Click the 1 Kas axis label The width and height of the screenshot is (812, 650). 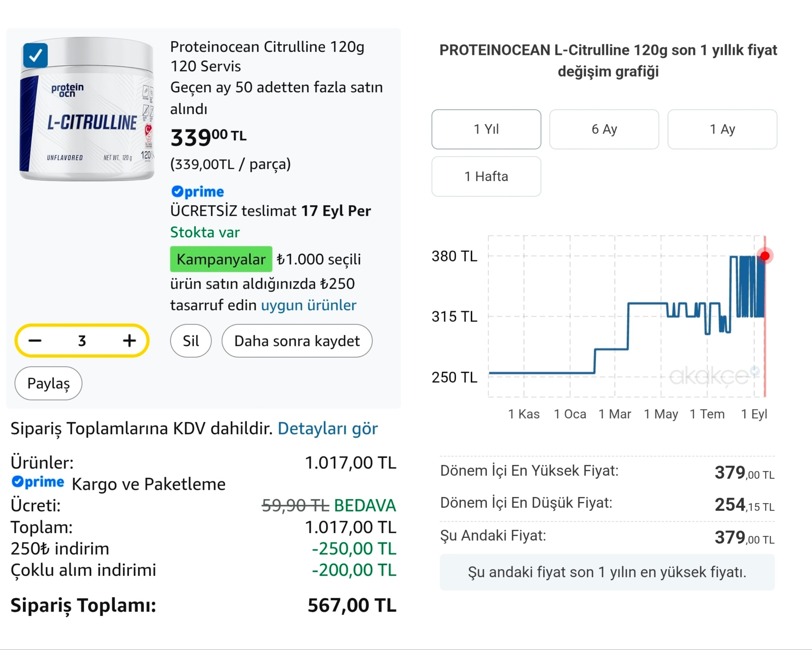point(523,414)
